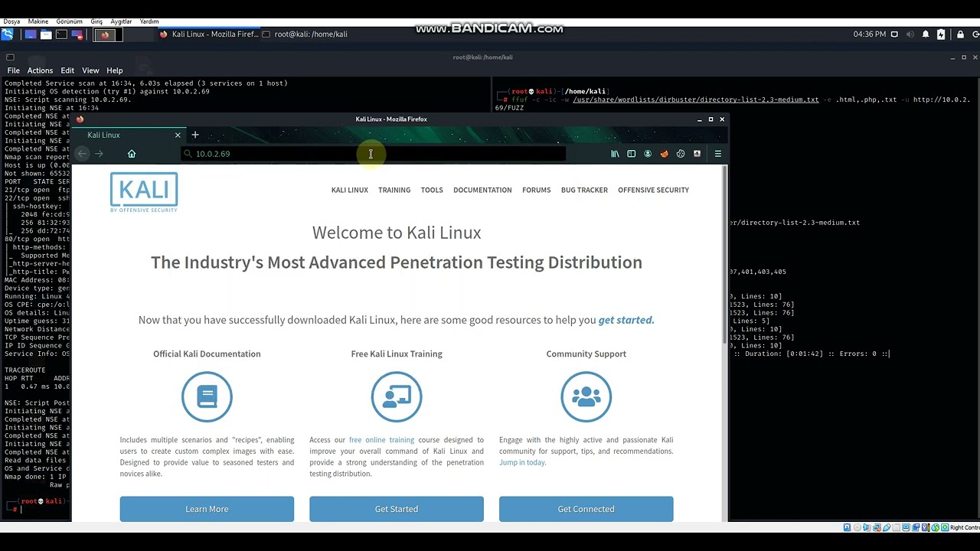Screen dimensions: 980x551
Task: Click the cookie extension toolbar icon
Action: [x=681, y=154]
